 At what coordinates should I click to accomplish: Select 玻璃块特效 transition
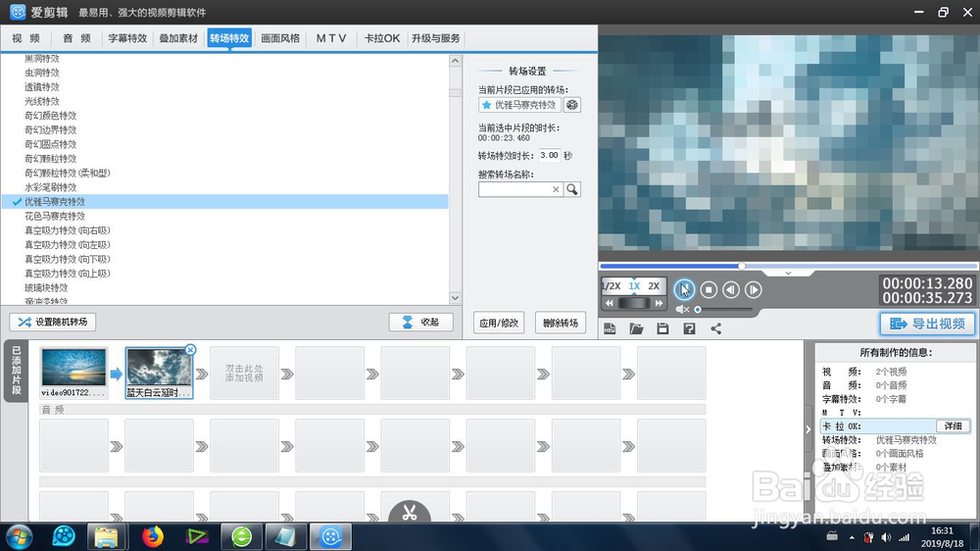(x=46, y=287)
